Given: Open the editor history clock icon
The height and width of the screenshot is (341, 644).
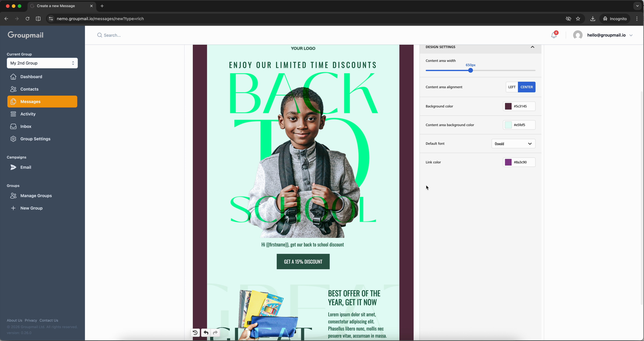Looking at the screenshot, I should coord(195,333).
